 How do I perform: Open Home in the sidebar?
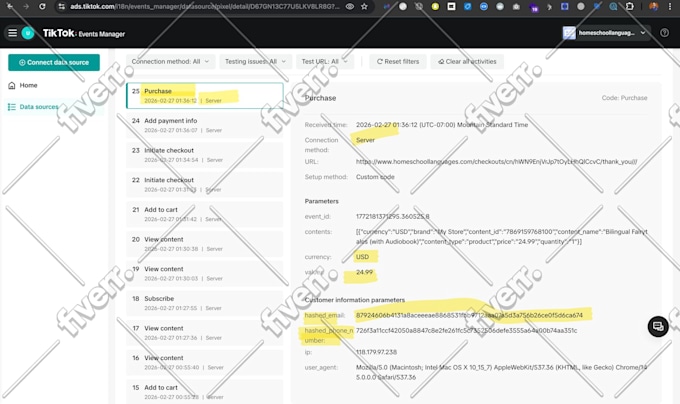click(28, 85)
